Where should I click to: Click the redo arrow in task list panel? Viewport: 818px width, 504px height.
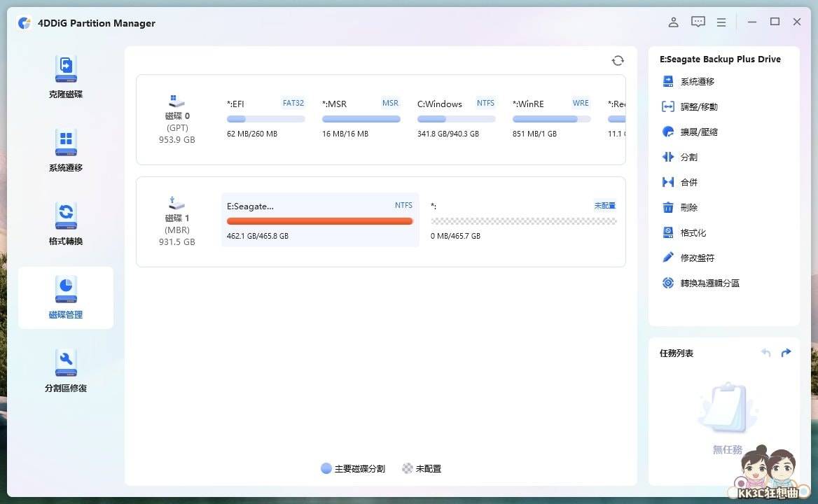click(786, 353)
